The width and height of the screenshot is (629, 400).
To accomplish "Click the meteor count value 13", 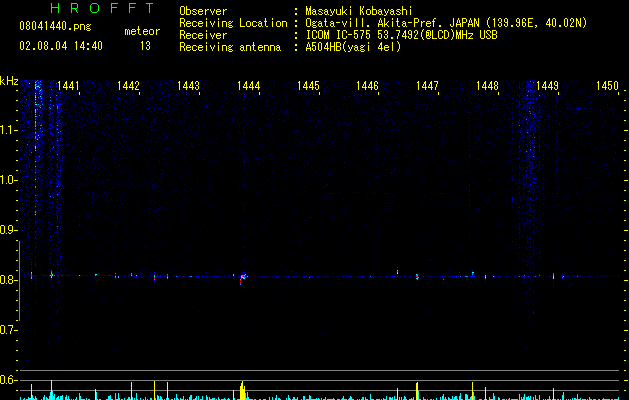I will pyautogui.click(x=145, y=46).
